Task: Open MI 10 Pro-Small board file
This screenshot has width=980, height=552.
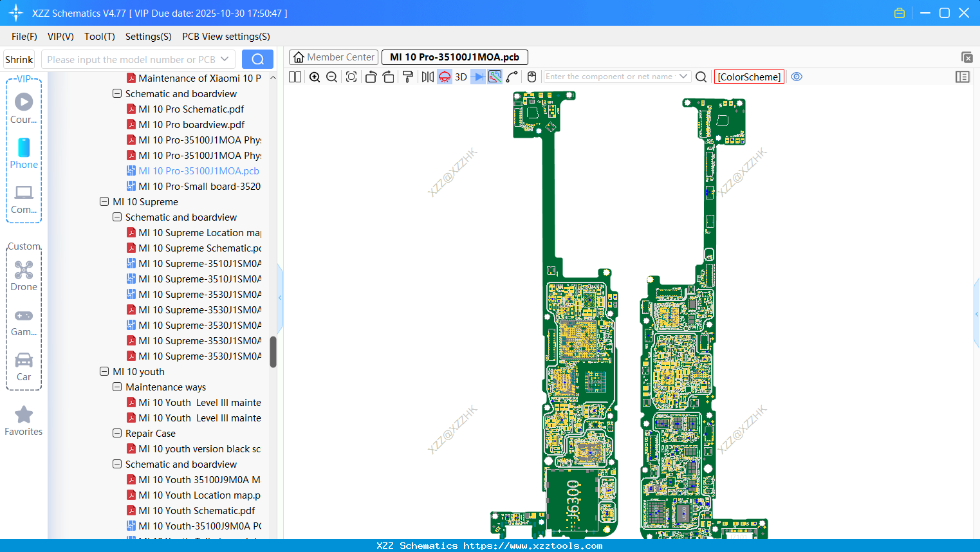Action: 199,186
